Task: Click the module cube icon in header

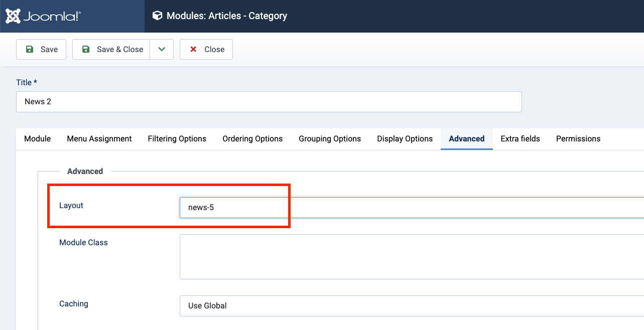Action: point(158,16)
